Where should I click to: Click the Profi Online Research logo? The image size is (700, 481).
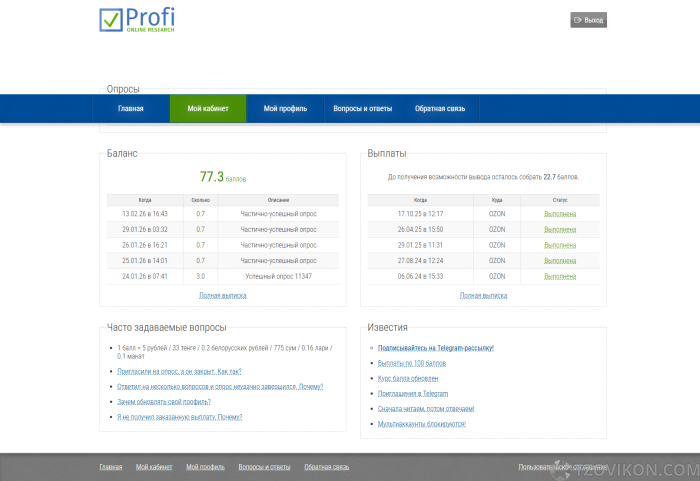[137, 20]
